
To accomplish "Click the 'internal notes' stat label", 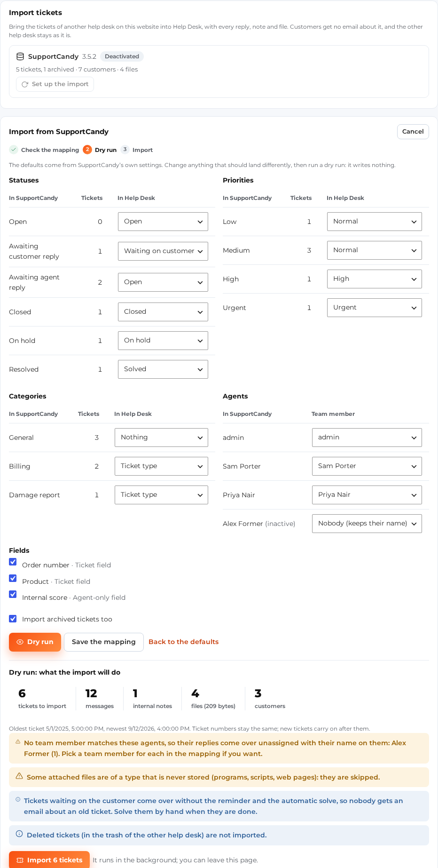I will click(x=152, y=706).
